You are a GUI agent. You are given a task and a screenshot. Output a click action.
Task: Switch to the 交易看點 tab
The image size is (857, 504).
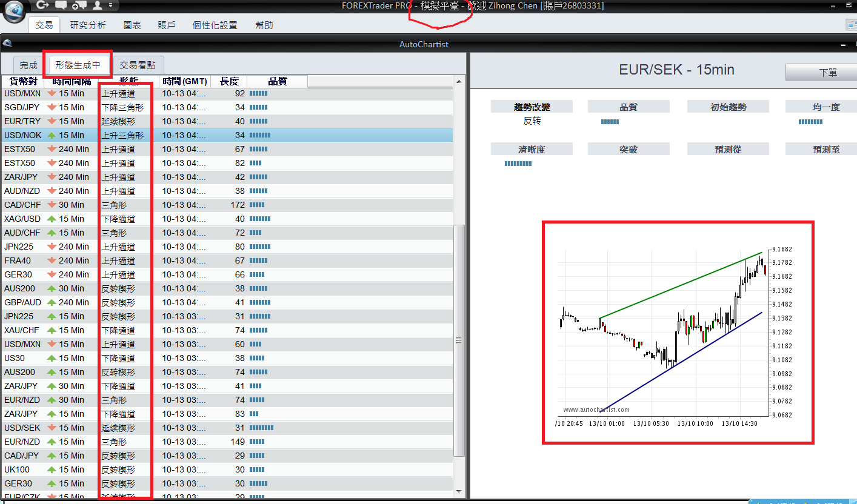tap(138, 65)
